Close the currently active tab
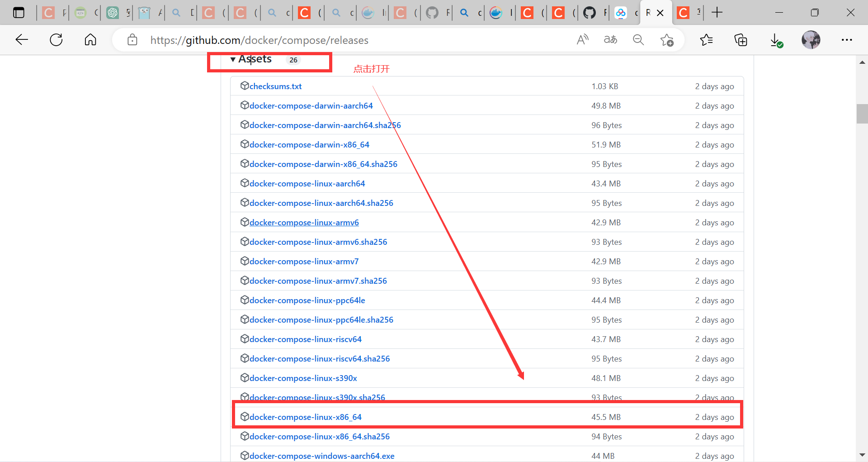This screenshot has width=868, height=462. [660, 13]
